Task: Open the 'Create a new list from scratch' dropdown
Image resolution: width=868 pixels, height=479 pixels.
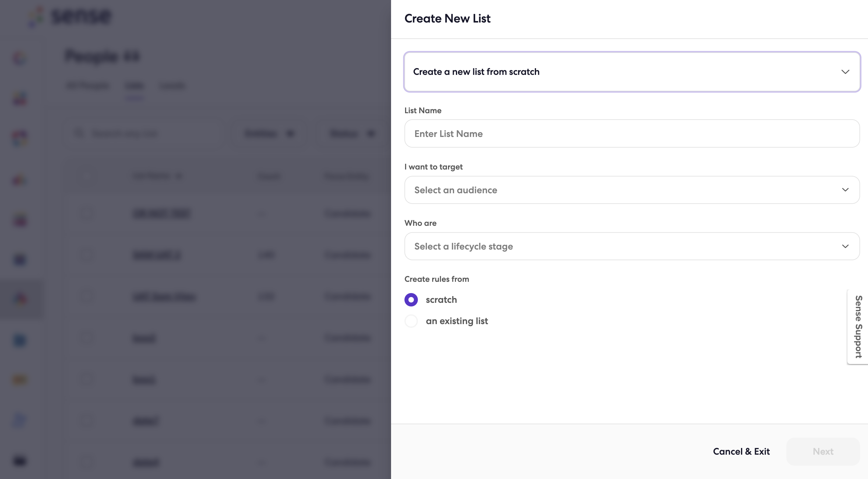Action: coord(632,72)
